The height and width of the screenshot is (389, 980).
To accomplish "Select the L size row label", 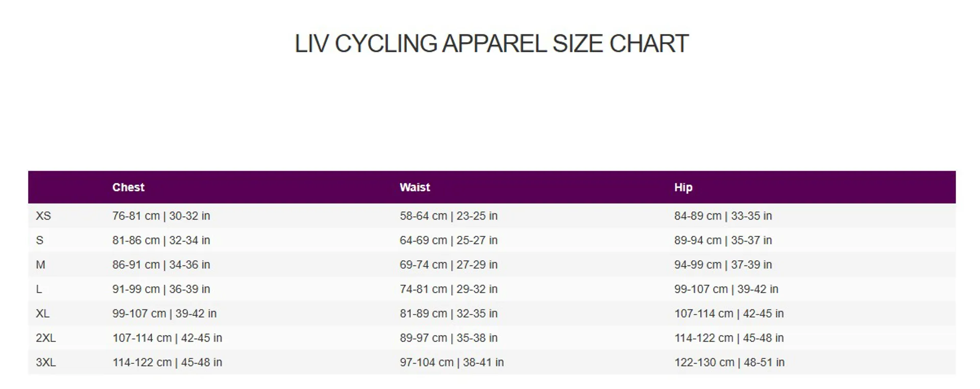I will [39, 289].
